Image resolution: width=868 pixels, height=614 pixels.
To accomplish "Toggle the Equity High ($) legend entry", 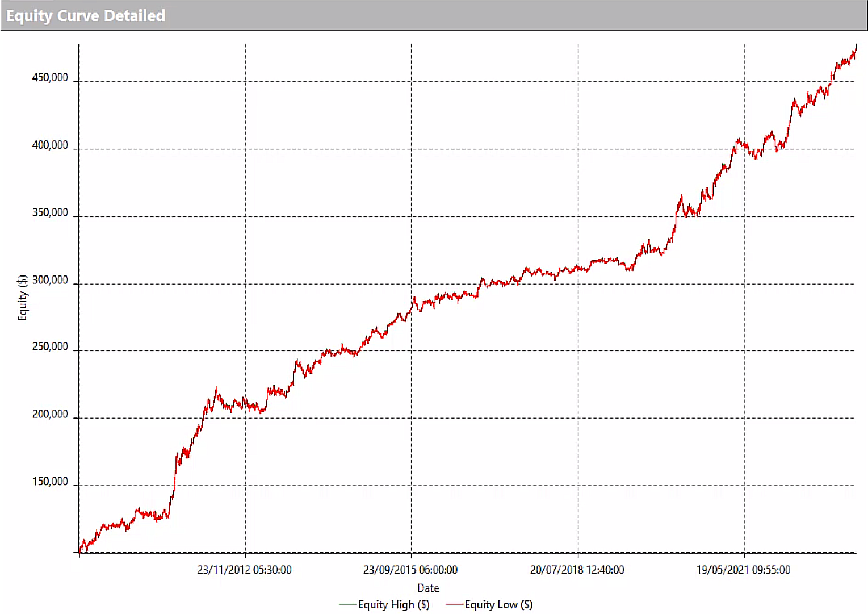I will coord(393,604).
